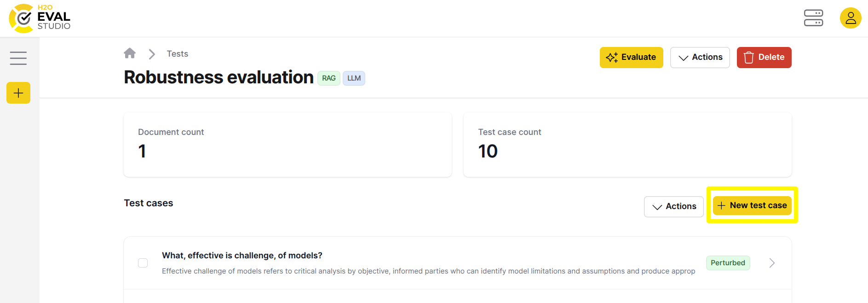The width and height of the screenshot is (868, 303).
Task: Click the RAG tag next to the title
Action: [328, 78]
